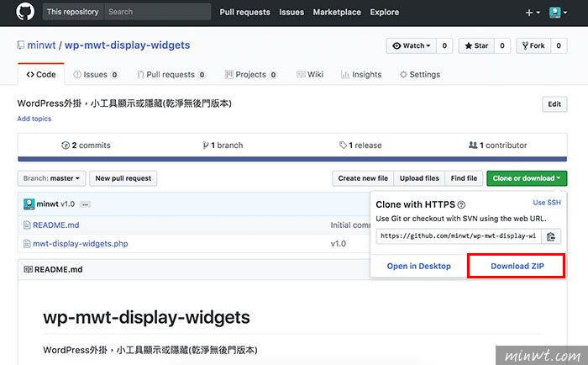Screen dimensions: 588x365
Task: Open the minwt commit author link
Action: pyautogui.click(x=47, y=204)
